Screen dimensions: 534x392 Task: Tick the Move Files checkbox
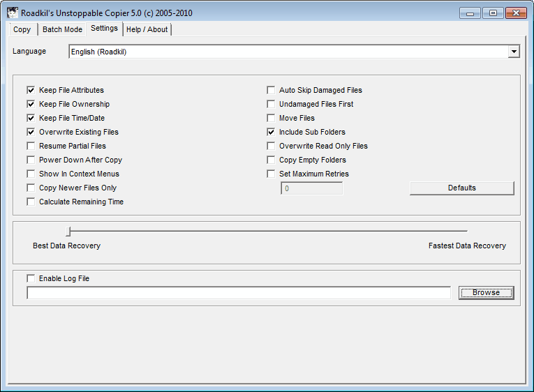point(271,118)
